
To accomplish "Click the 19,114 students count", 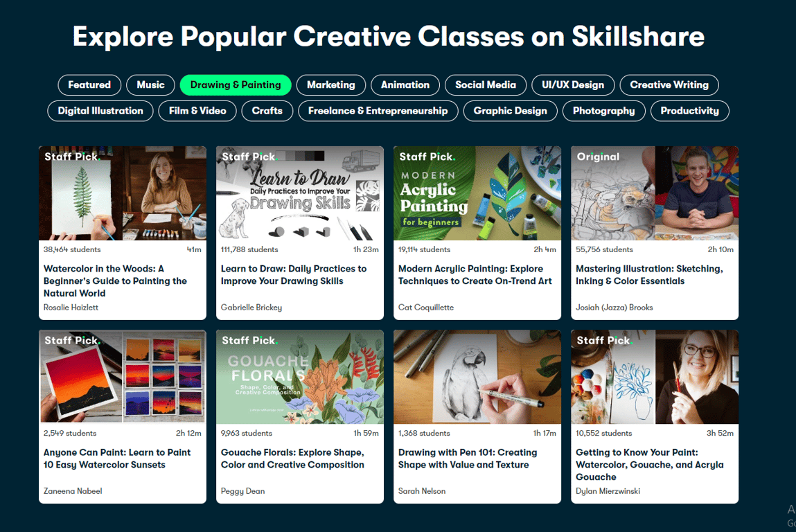I will [425, 249].
